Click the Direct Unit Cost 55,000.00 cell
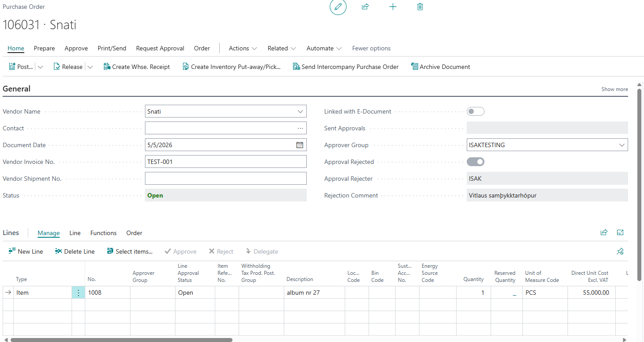Viewport: 644px width, 342px height. click(x=591, y=293)
